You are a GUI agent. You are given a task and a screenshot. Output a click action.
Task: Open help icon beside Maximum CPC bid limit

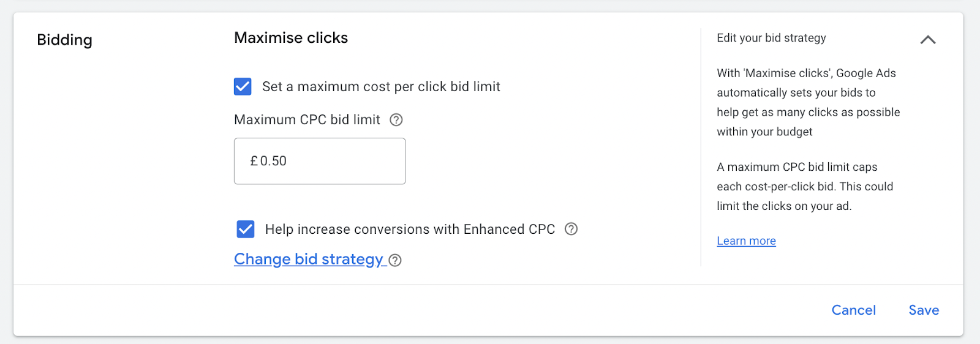pos(396,120)
